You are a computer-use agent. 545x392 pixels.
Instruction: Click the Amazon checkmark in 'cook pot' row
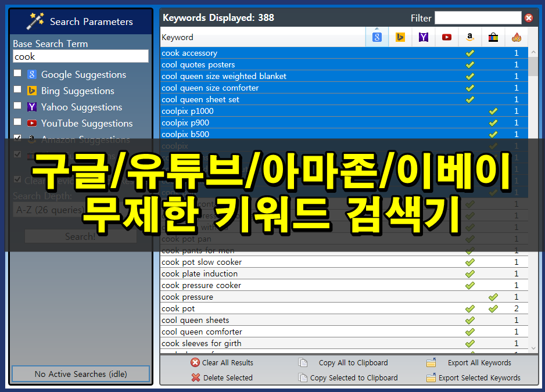470,308
